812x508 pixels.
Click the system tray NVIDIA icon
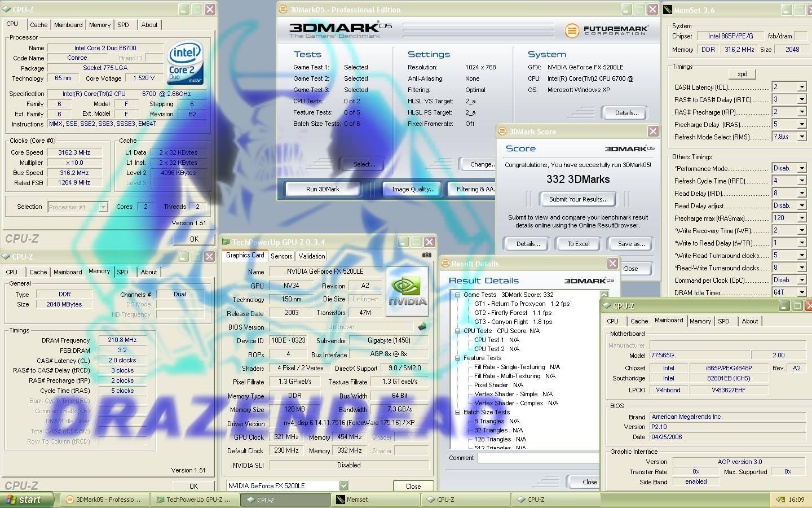point(780,500)
